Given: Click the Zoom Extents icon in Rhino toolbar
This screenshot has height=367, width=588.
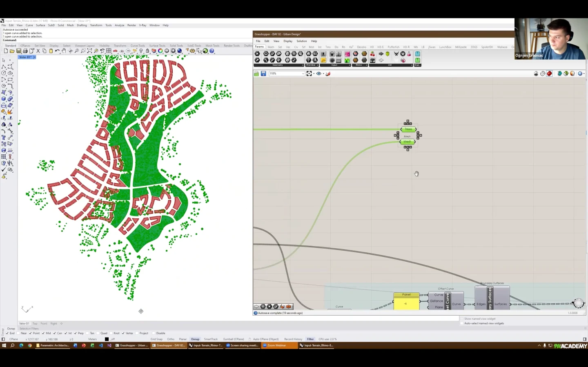Looking at the screenshot, I should click(x=89, y=51).
